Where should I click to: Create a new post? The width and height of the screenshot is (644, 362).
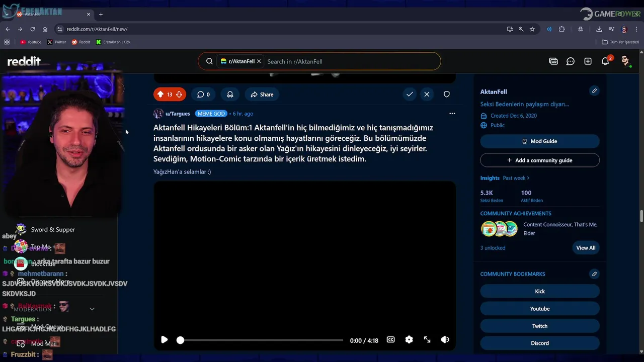point(588,61)
